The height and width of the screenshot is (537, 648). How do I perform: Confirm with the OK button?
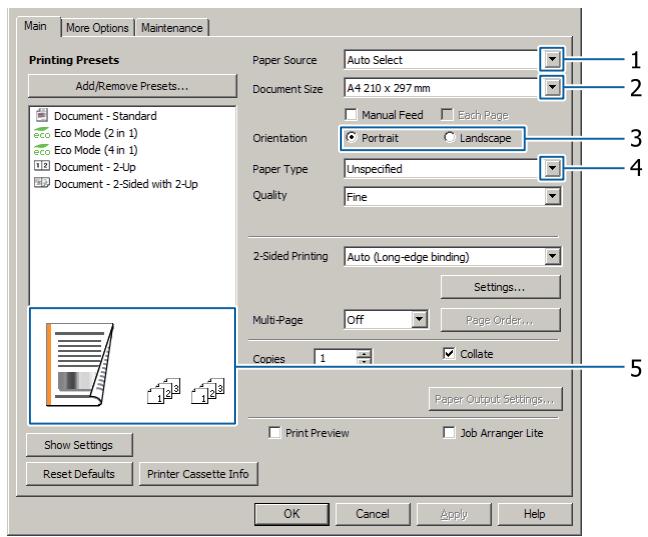point(291,514)
